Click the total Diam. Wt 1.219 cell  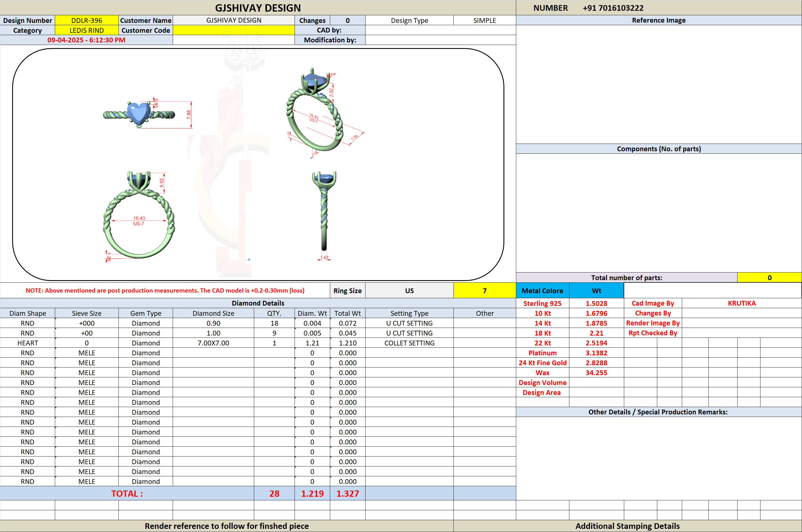[312, 493]
